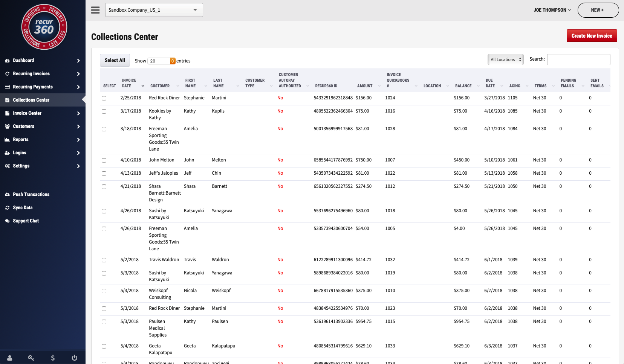
Task: Check the checkbox for Red Rock Diner row
Action: point(104,97)
